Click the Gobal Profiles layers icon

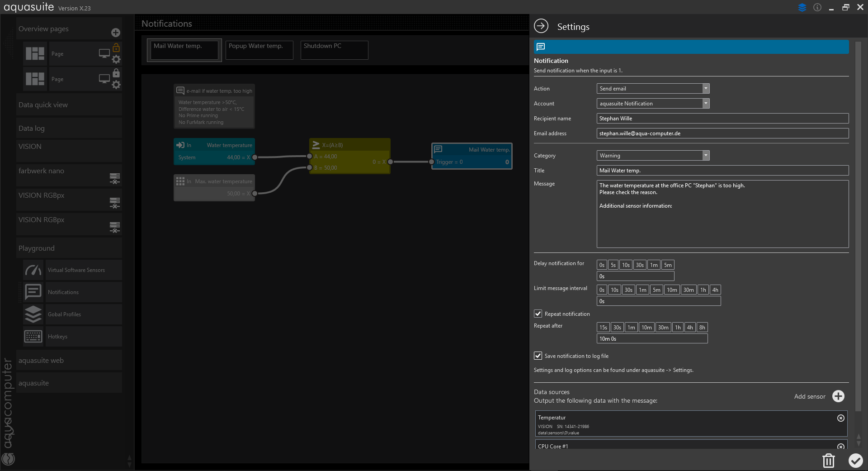click(x=33, y=314)
